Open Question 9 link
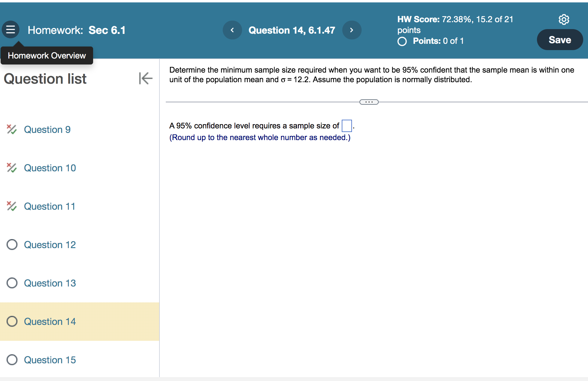Screen dimensions: 588x381 (47, 130)
